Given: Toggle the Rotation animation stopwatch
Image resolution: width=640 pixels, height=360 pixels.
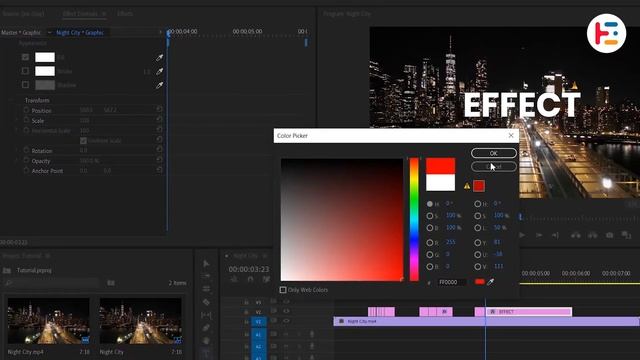Looking at the screenshot, I should pos(26,150).
